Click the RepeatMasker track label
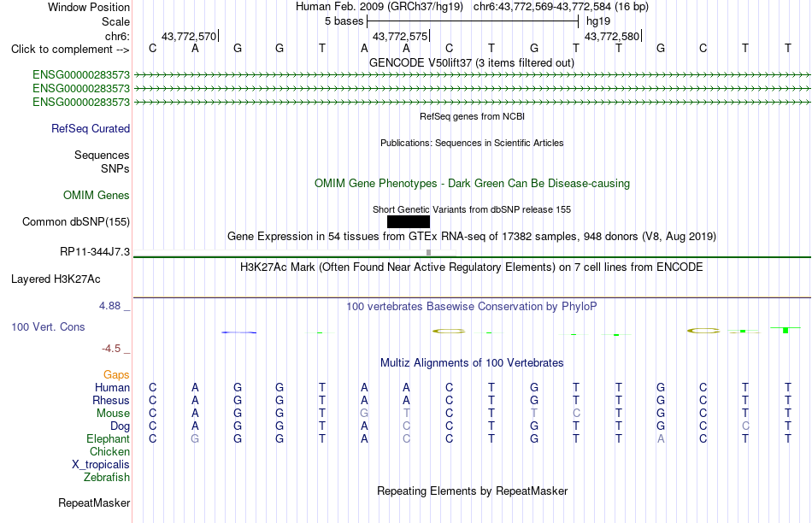The width and height of the screenshot is (812, 523). 94,502
